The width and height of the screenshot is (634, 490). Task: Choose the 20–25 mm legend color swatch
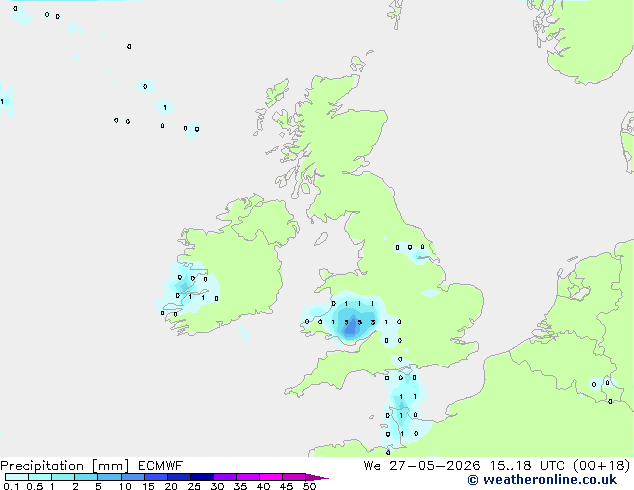click(x=178, y=477)
